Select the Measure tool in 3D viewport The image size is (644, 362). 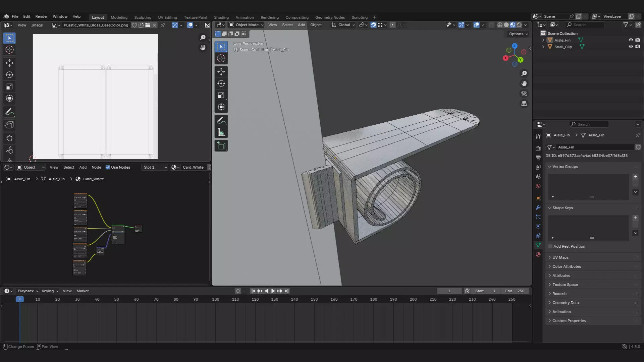221,133
